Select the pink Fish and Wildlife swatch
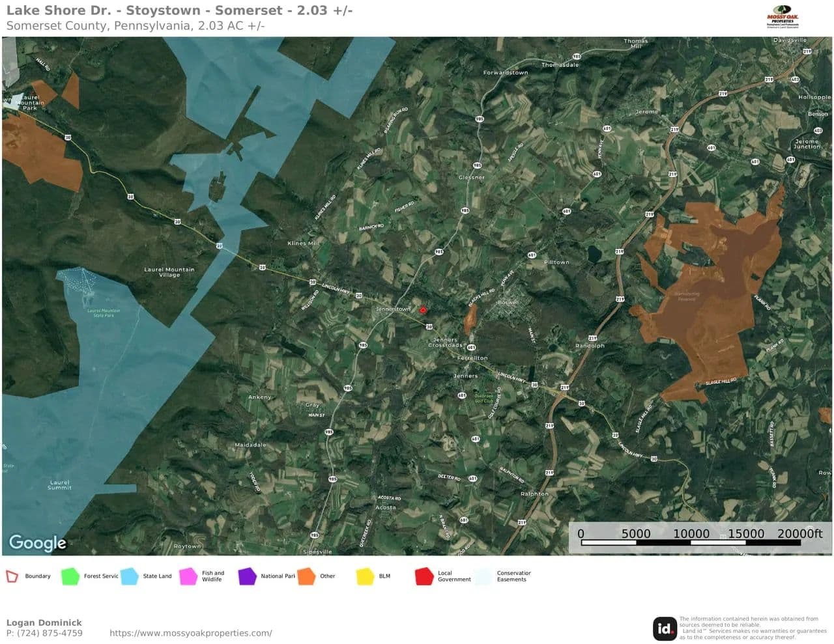This screenshot has width=834, height=644. pyautogui.click(x=188, y=576)
